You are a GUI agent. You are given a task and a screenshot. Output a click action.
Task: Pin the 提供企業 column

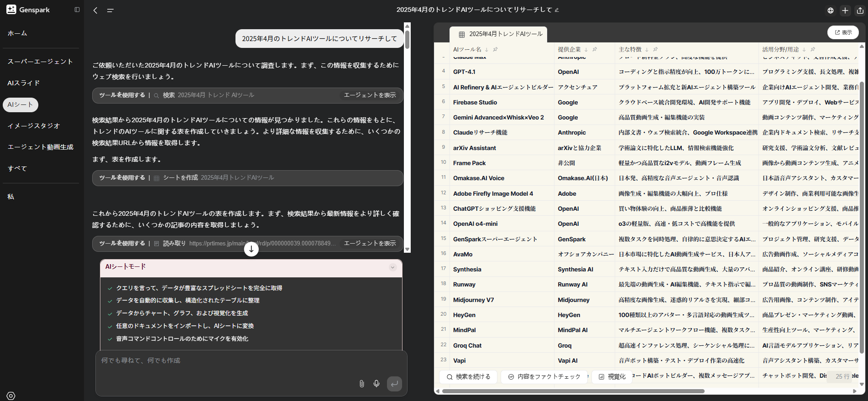tap(595, 49)
